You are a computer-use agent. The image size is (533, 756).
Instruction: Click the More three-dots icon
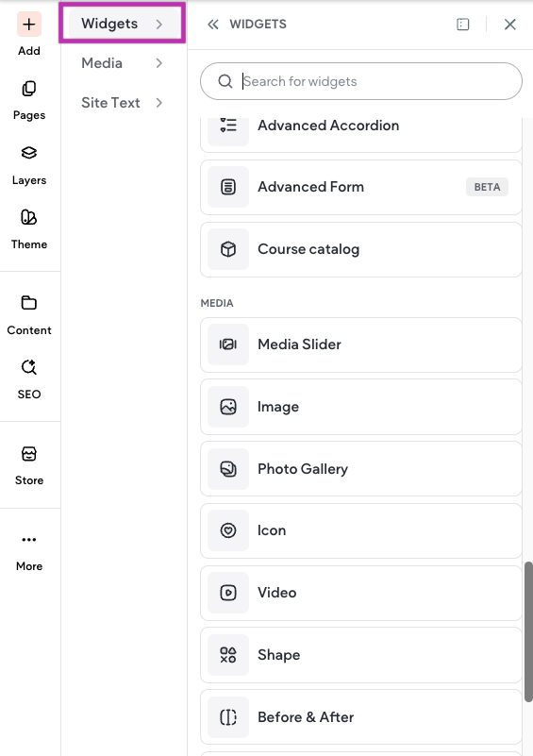(29, 540)
